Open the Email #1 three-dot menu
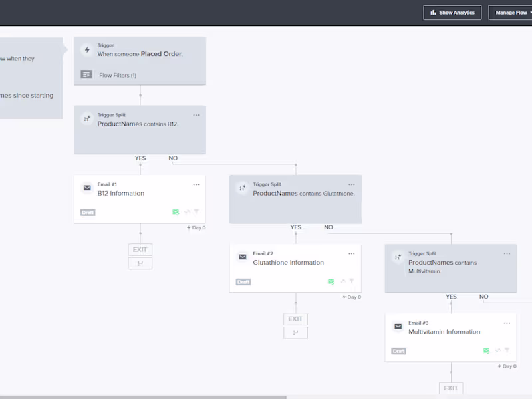Image resolution: width=532 pixels, height=399 pixels. [196, 184]
